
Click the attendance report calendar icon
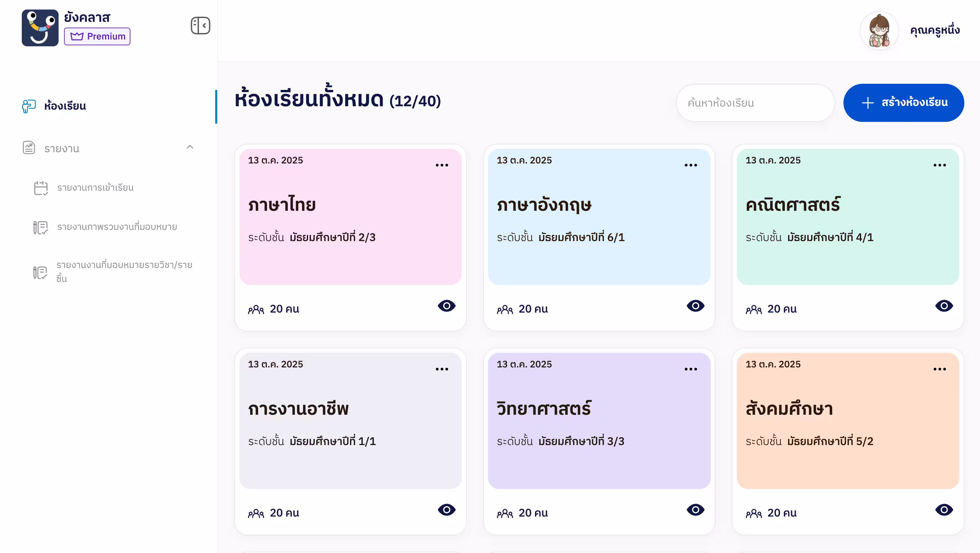(41, 188)
